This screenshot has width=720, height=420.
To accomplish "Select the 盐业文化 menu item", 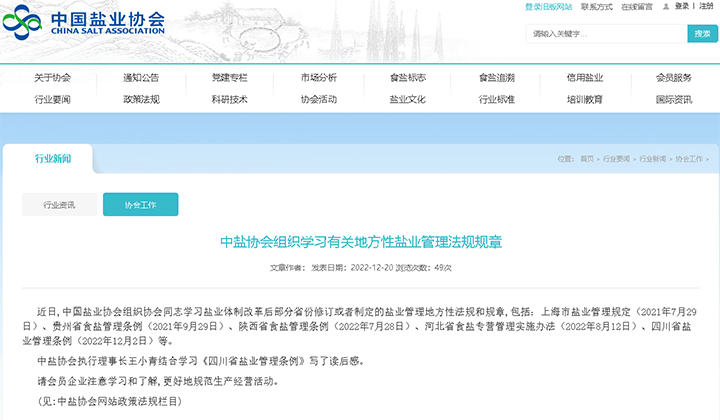I will [x=407, y=99].
